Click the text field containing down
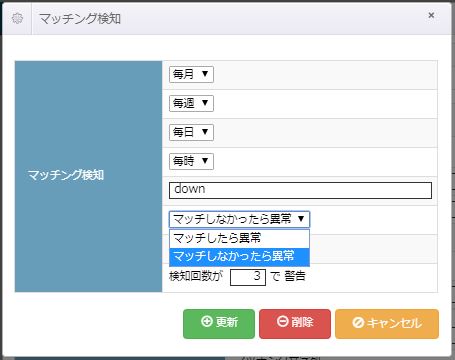Screen dimensions: 455x360 (300, 190)
